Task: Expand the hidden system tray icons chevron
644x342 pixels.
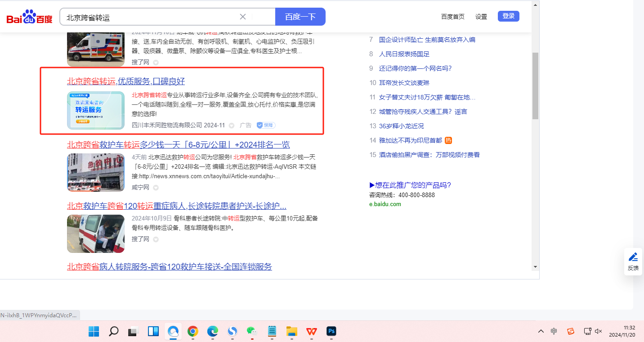Action: point(541,332)
